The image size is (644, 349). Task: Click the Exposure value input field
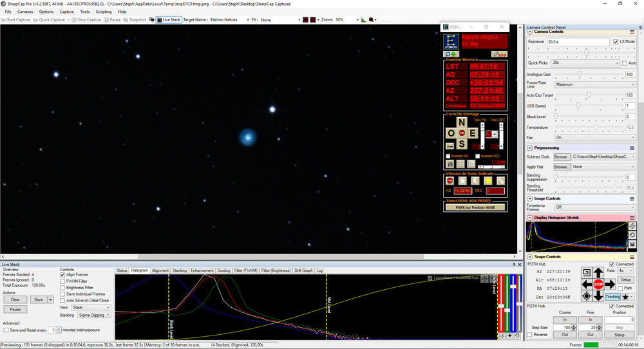pyautogui.click(x=578, y=42)
